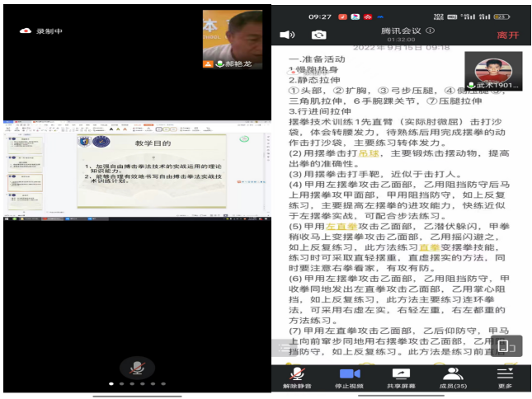The width and height of the screenshot is (532, 399).
Task: Click the 录制中 recording cloud indicator
Action: coord(26,31)
